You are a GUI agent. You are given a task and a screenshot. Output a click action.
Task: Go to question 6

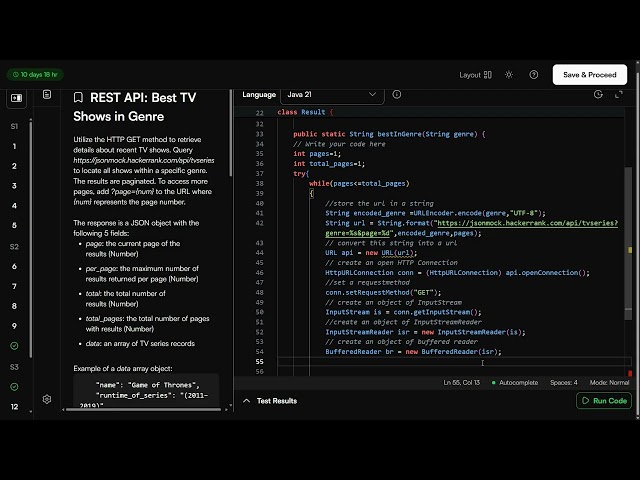(14, 266)
